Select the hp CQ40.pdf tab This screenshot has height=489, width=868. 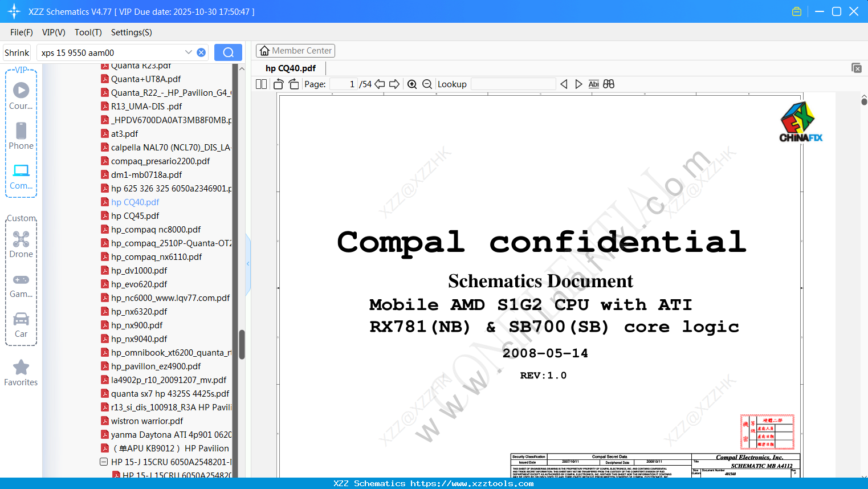[291, 68]
